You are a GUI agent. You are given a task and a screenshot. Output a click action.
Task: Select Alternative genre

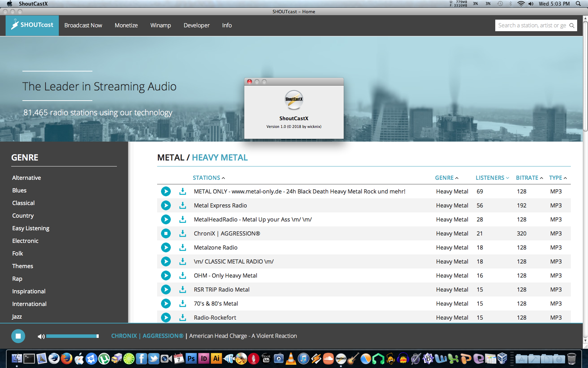pos(27,178)
